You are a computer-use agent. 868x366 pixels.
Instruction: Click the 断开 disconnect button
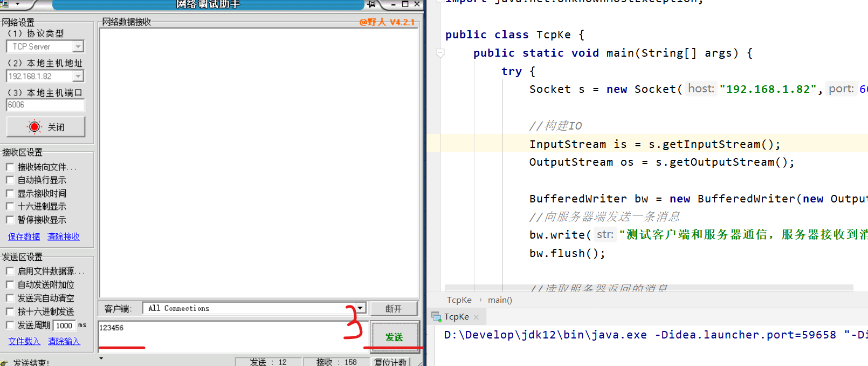pyautogui.click(x=394, y=308)
